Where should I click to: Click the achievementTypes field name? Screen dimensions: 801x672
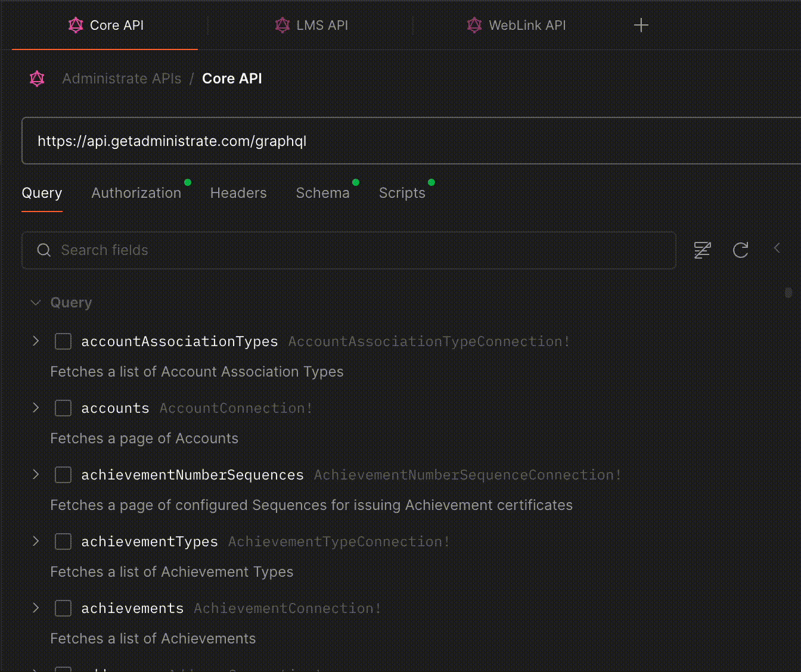(x=150, y=542)
